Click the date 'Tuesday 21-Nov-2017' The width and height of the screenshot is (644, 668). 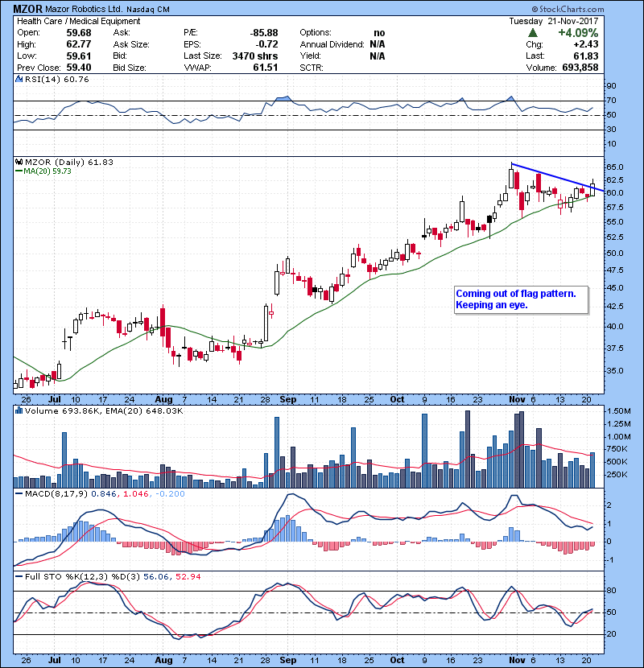click(x=554, y=21)
